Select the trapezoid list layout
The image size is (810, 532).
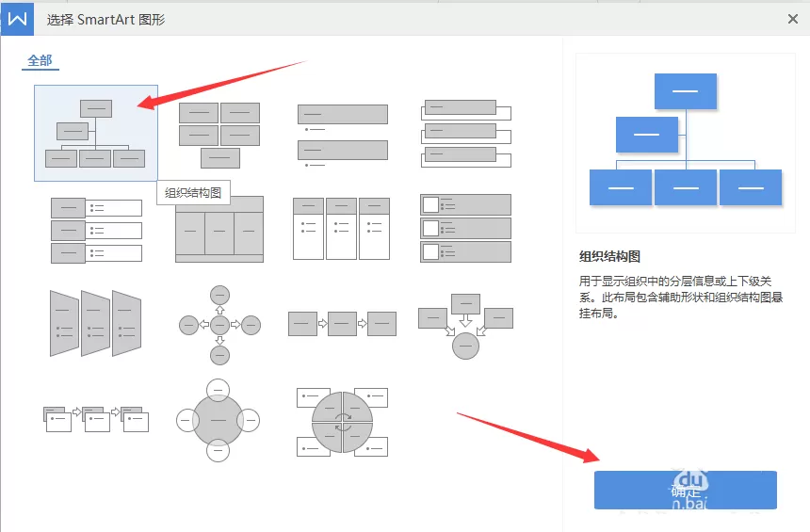coord(95,323)
